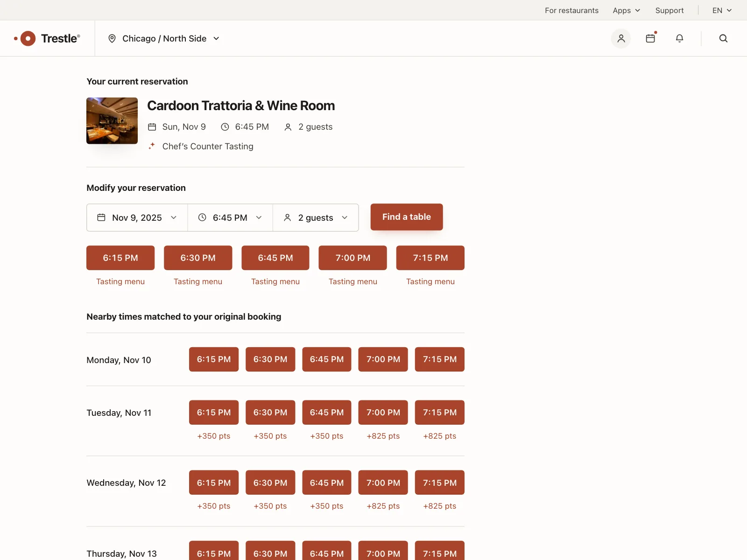Screen dimensions: 747x560
Task: Choose 6:15 PM on Thursday, Nov 13
Action: [214, 551]
